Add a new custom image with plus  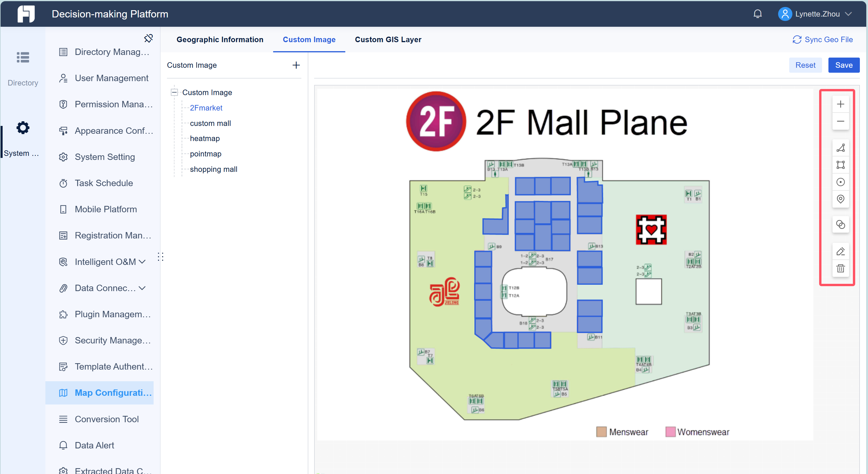(x=296, y=65)
